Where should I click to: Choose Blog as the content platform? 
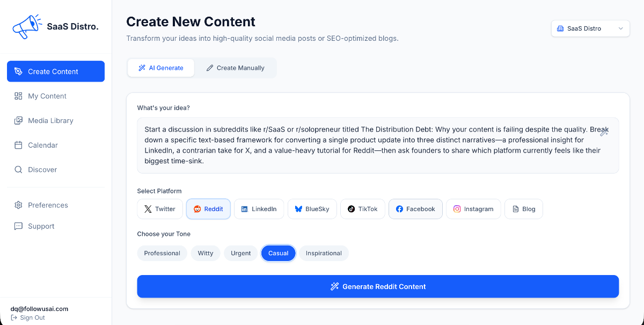click(523, 208)
